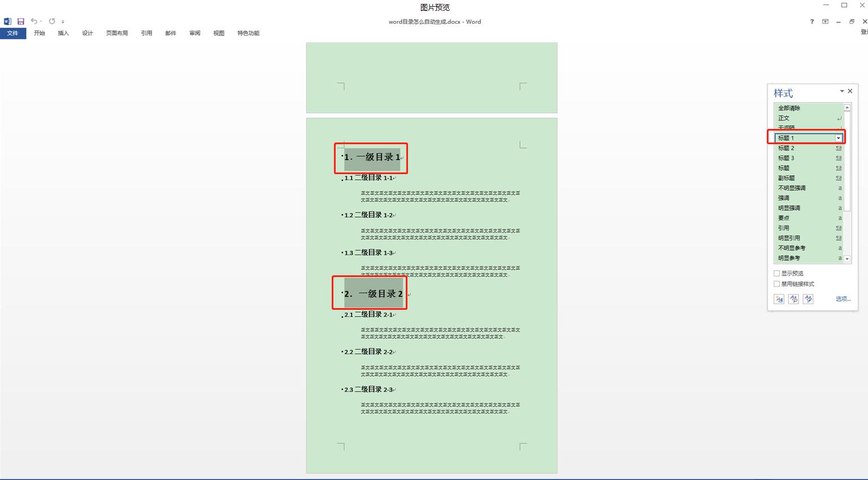
Task: Switch to the 审阅 ribbon tab
Action: (x=195, y=33)
